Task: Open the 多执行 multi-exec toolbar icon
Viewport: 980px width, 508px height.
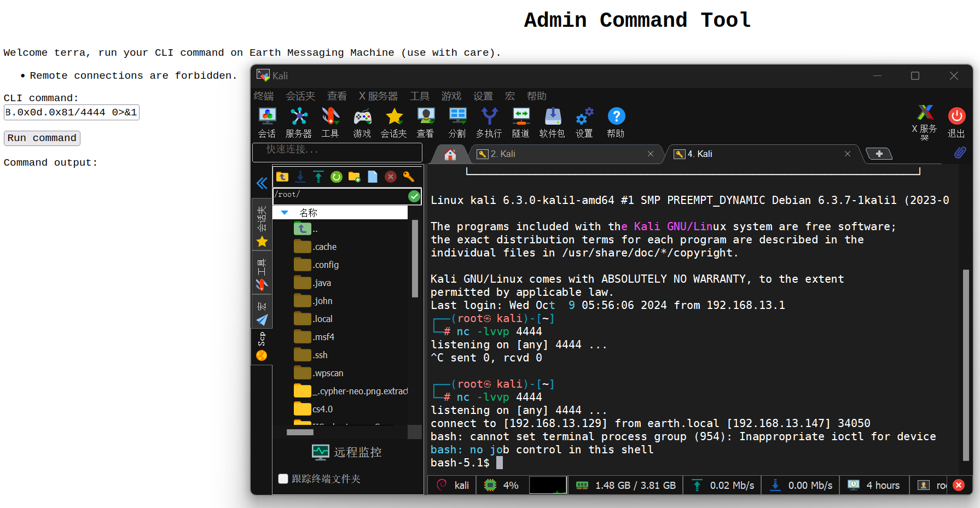Action: [489, 122]
